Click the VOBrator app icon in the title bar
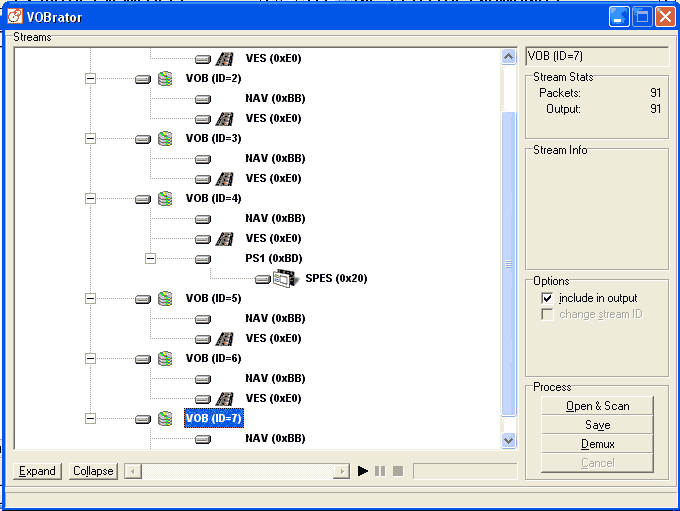Image resolution: width=680 pixels, height=511 pixels. [15, 16]
